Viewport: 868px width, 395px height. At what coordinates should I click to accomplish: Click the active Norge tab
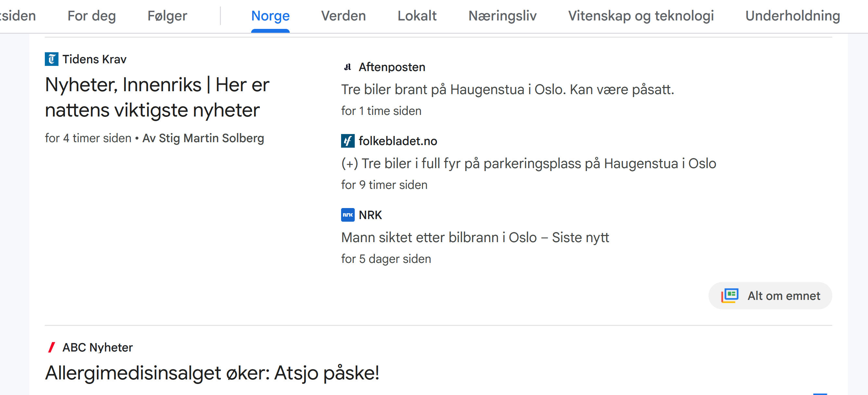click(x=270, y=16)
